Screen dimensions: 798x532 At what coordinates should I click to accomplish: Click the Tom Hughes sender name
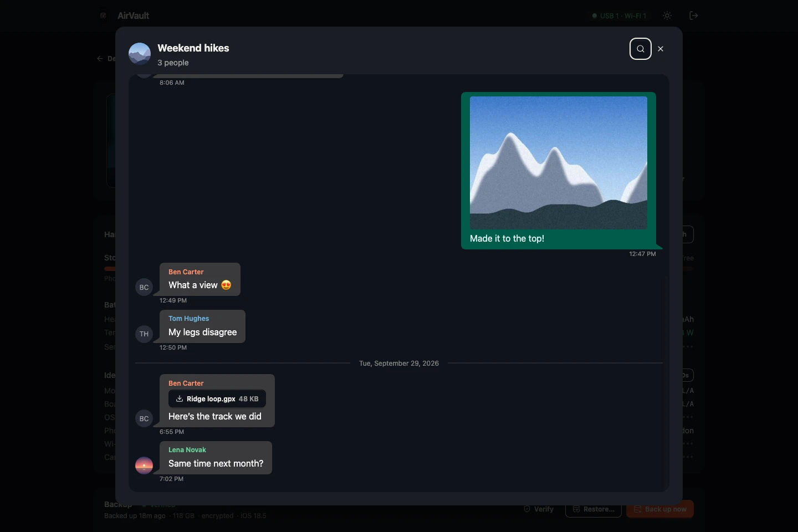pyautogui.click(x=189, y=319)
